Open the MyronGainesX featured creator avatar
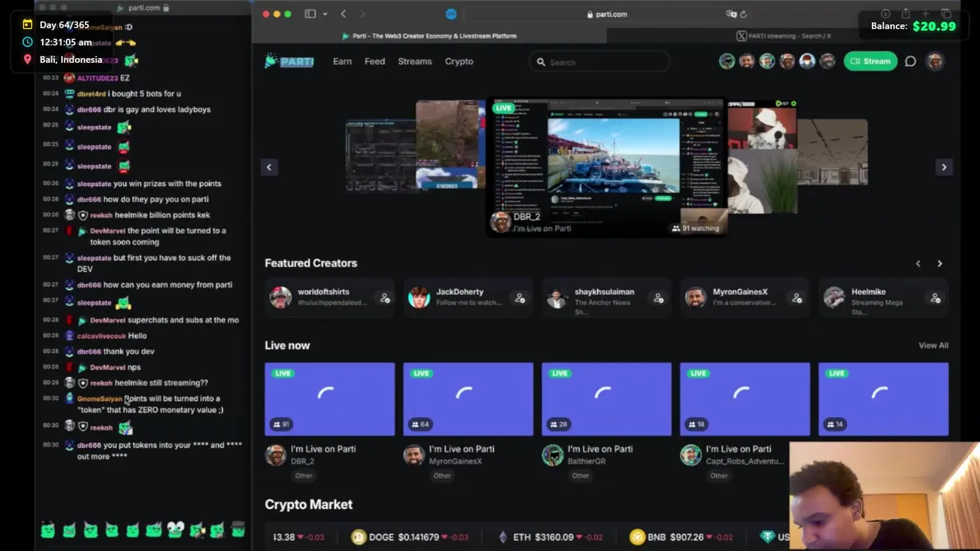 tap(695, 297)
